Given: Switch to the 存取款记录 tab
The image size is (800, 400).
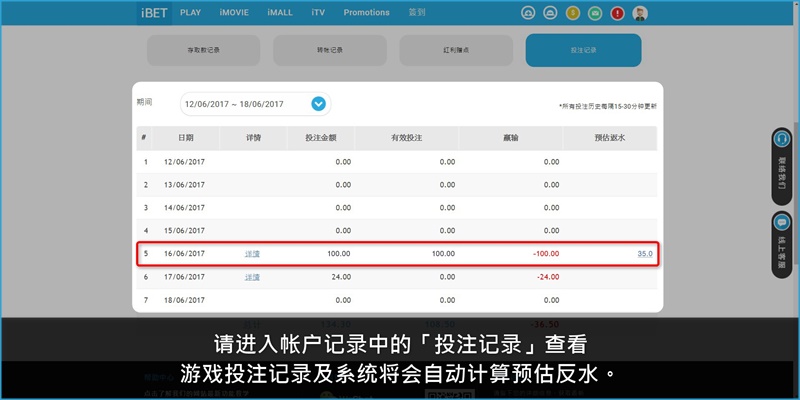Looking at the screenshot, I should tap(204, 51).
